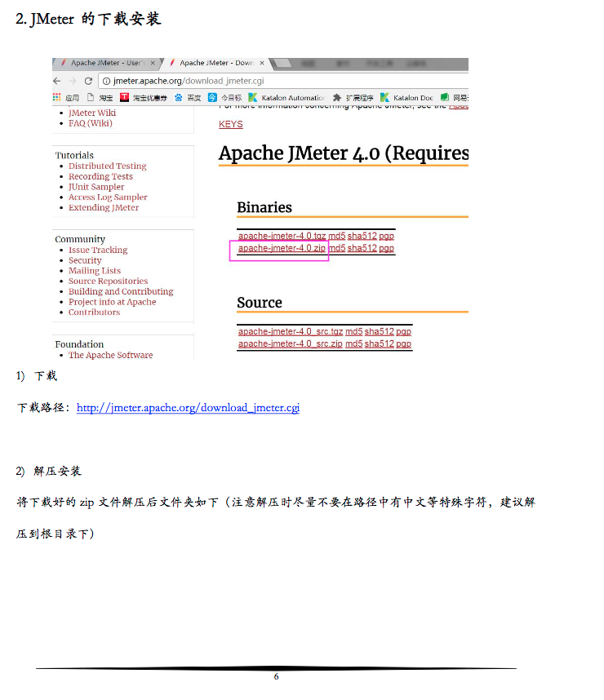The image size is (604, 700).
Task: Open md5 link for src.tgz
Action: pyautogui.click(x=353, y=332)
